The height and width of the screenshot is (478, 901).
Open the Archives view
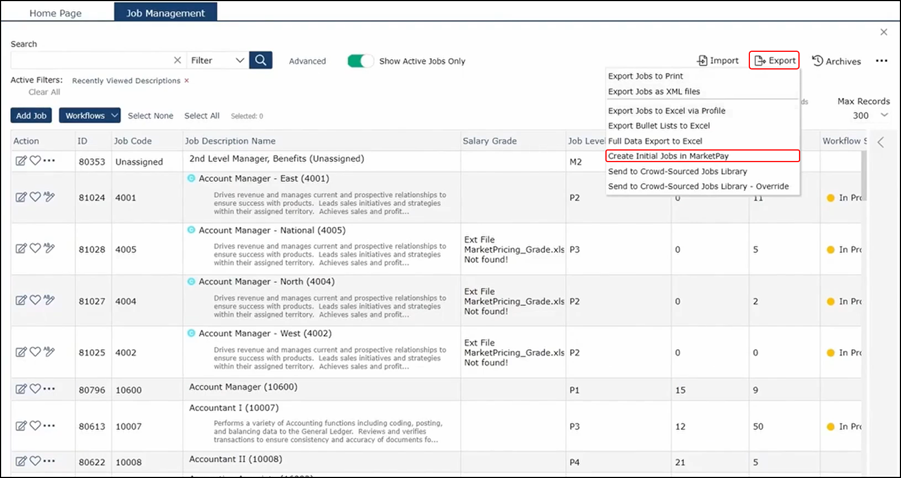tap(836, 61)
